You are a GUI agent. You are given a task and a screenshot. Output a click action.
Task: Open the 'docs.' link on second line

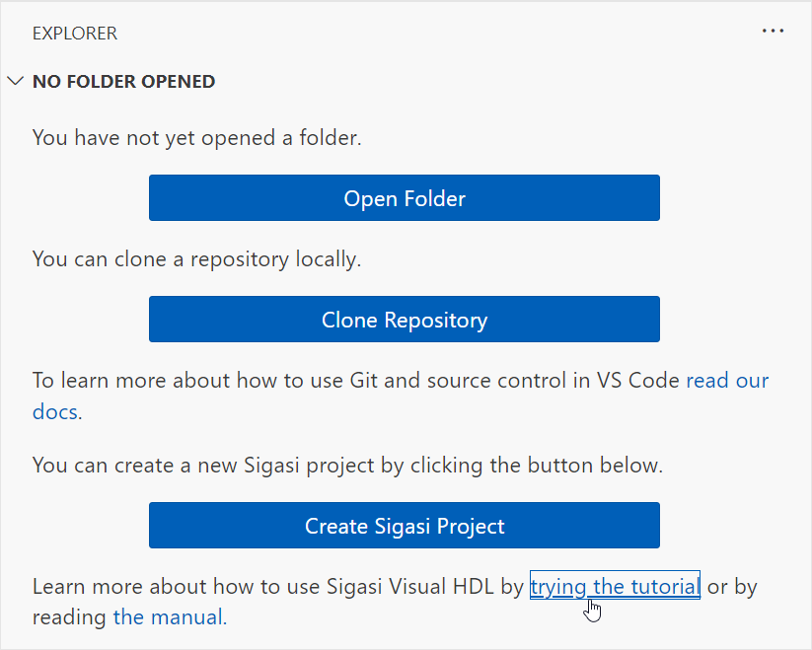click(x=57, y=412)
